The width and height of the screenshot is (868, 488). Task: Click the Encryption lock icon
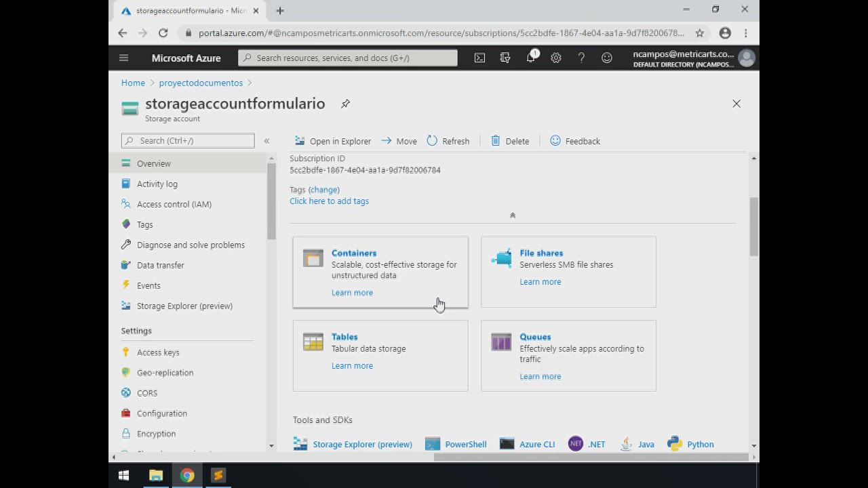(x=125, y=433)
